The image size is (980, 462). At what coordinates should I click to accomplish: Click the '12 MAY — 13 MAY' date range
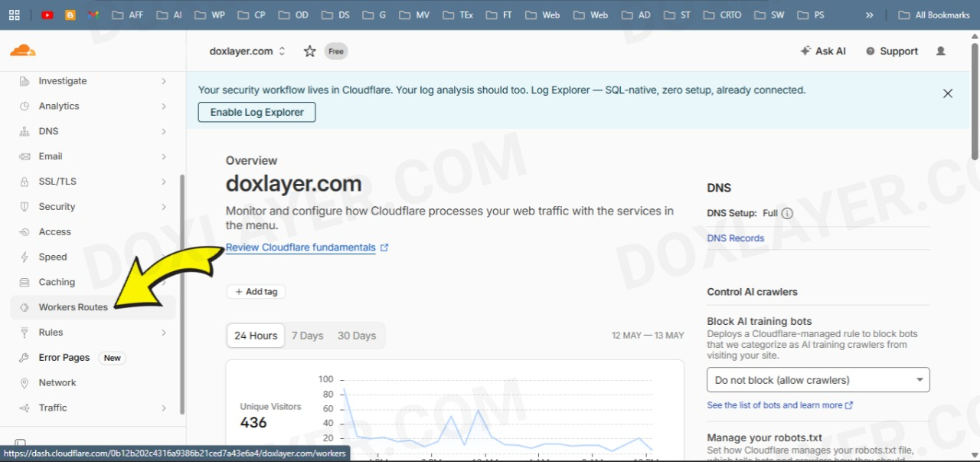(x=648, y=336)
